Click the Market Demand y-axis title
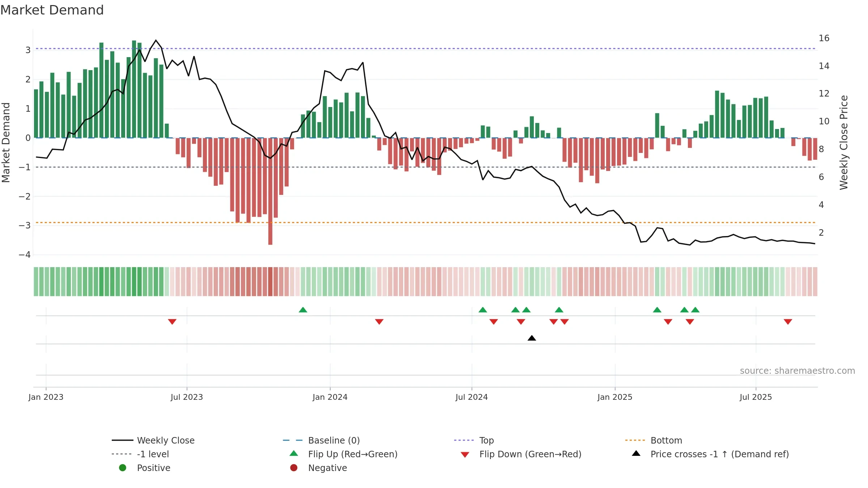868x488 pixels. coord(6,142)
